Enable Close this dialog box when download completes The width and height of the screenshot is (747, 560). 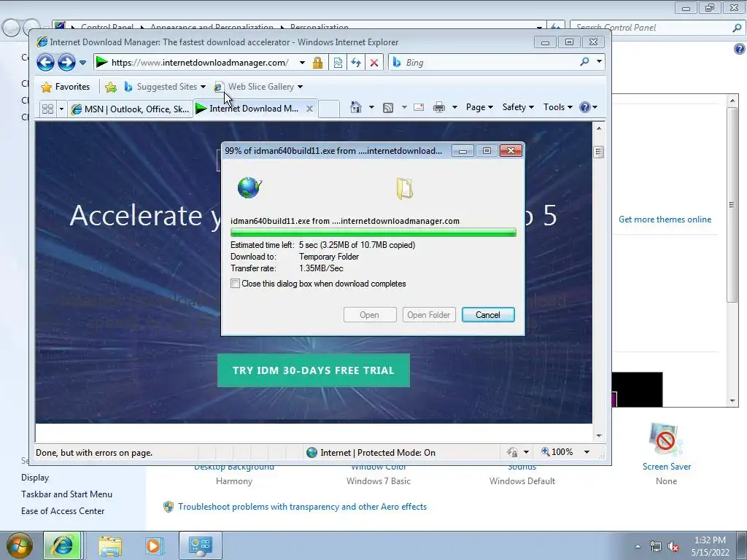tap(236, 284)
